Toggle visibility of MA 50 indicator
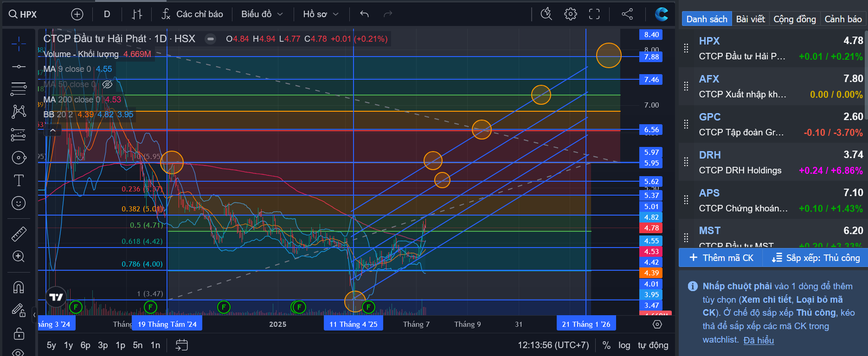 tap(107, 84)
